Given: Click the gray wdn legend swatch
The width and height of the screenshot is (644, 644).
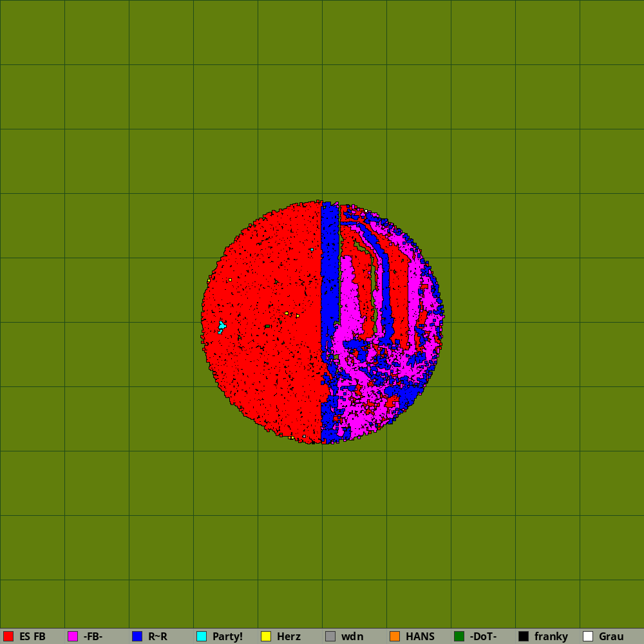Looking at the screenshot, I should point(330,636).
